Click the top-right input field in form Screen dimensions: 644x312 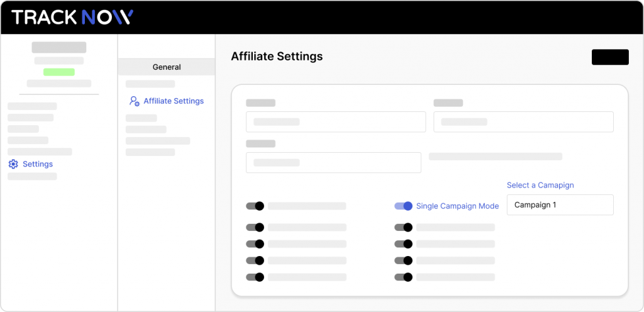point(524,122)
